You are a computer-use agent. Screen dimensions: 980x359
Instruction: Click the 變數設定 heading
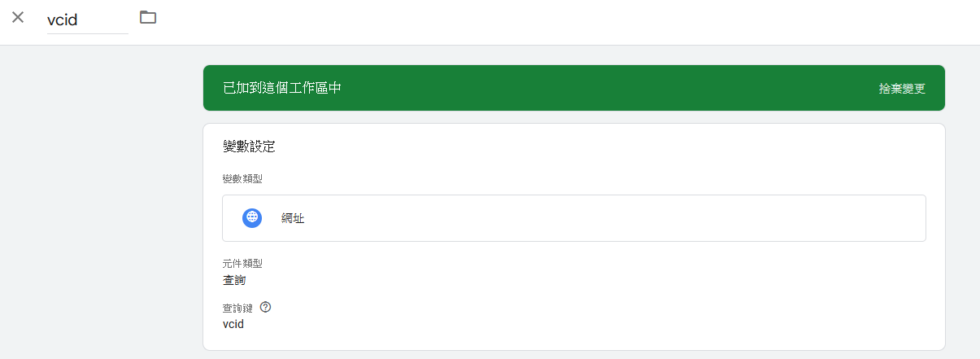click(249, 147)
